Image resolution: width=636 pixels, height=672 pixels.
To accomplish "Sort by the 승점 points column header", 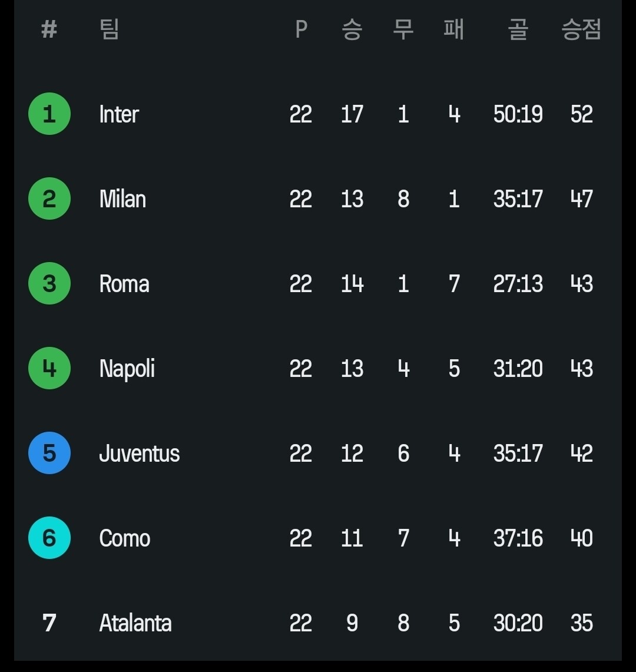I will point(581,29).
